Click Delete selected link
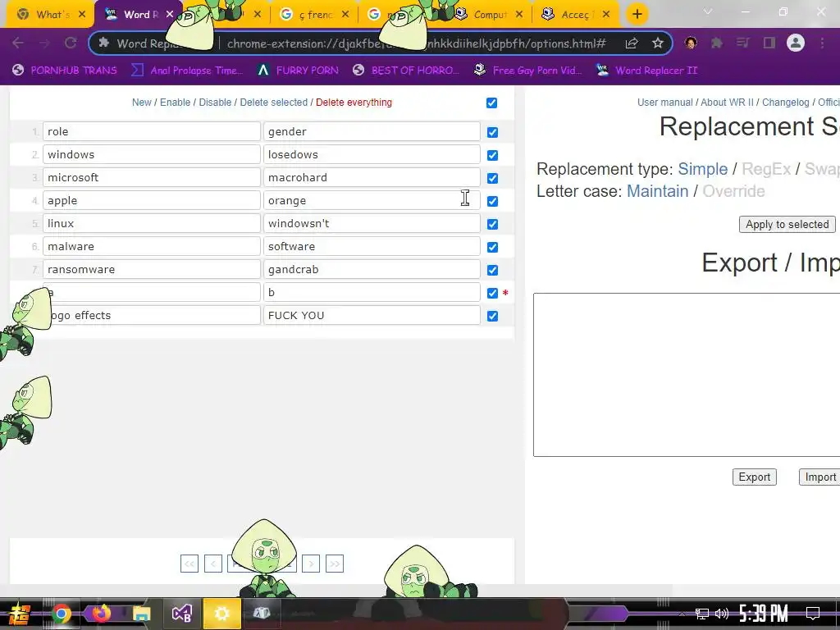Viewport: 840px width, 630px height. (x=274, y=103)
